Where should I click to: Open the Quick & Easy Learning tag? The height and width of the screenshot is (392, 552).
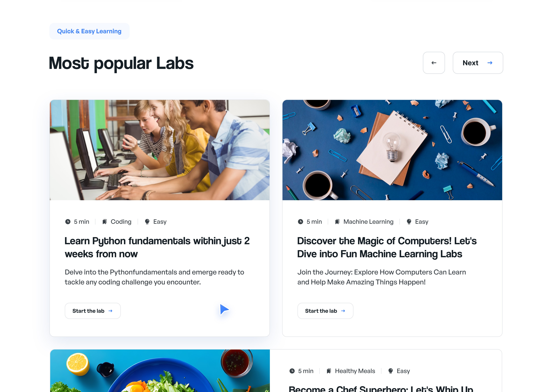[89, 31]
